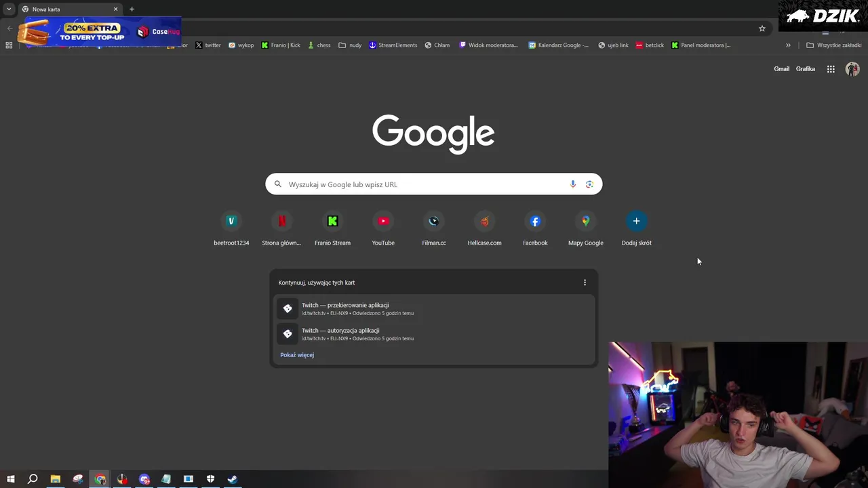The width and height of the screenshot is (868, 488).
Task: Open the Franio | Kick bookmark
Action: [281, 45]
